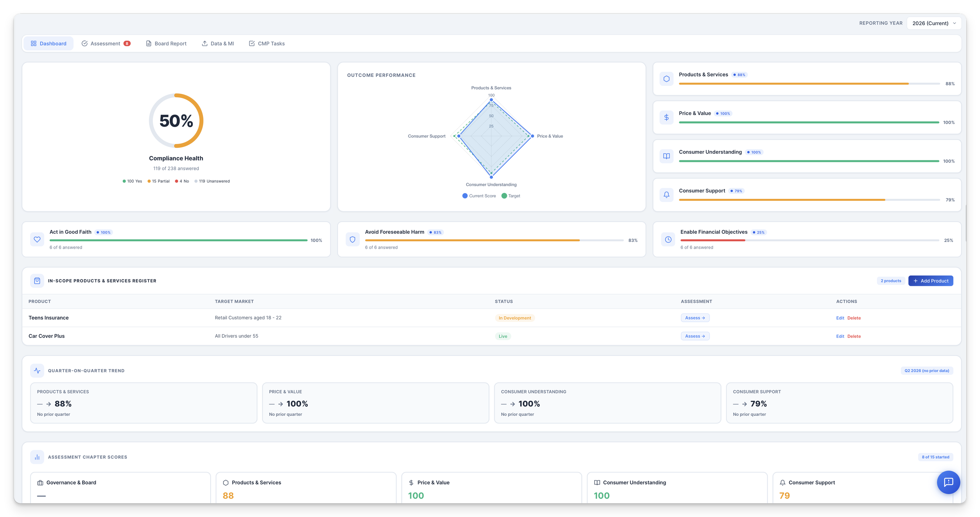Delete the Car Cover Plus product
980x517 pixels.
pos(854,336)
